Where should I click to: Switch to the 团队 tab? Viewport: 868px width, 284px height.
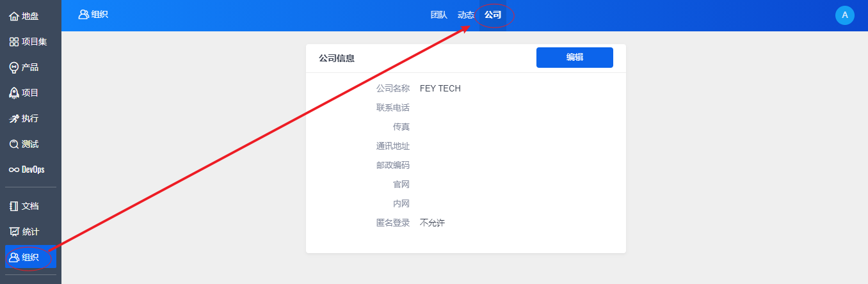click(439, 15)
